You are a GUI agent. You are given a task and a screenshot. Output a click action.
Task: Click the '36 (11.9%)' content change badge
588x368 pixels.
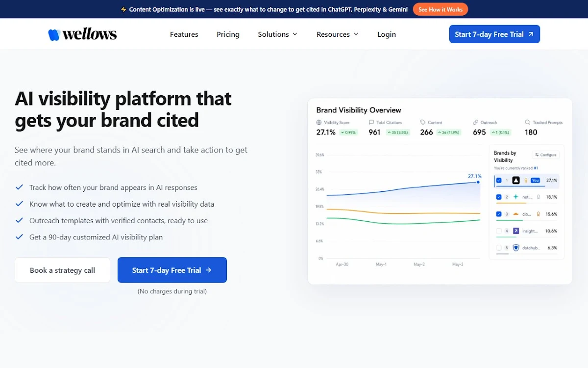tap(449, 132)
